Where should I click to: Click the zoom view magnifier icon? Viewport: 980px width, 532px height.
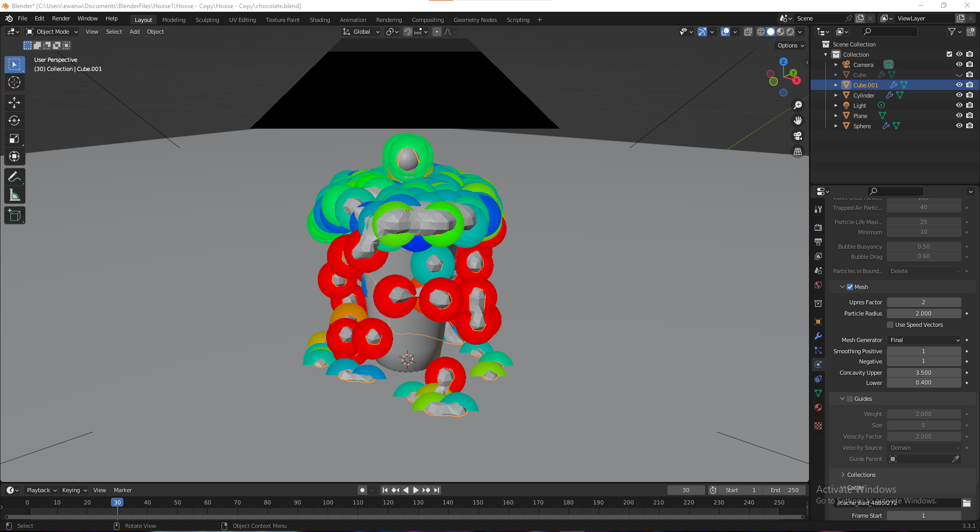[798, 105]
